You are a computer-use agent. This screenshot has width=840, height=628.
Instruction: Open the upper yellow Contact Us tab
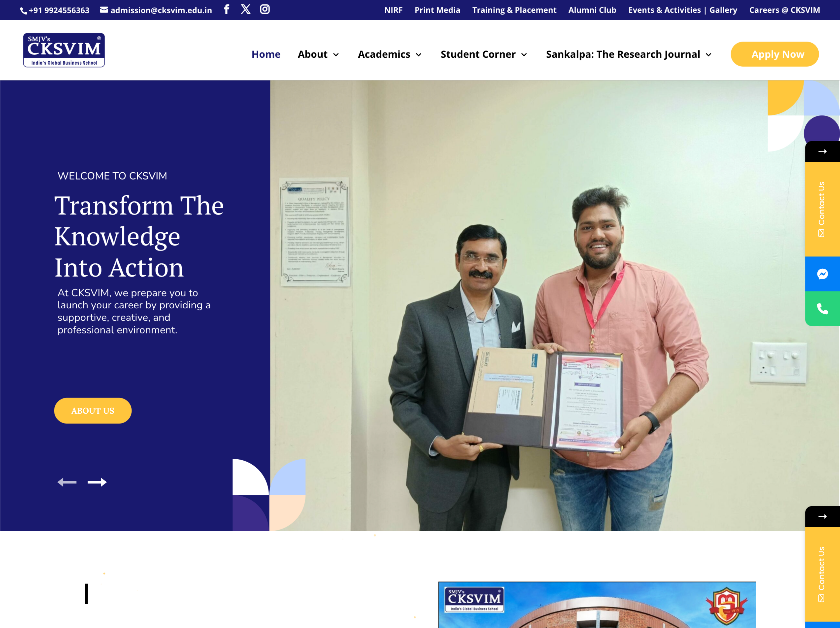[823, 209]
